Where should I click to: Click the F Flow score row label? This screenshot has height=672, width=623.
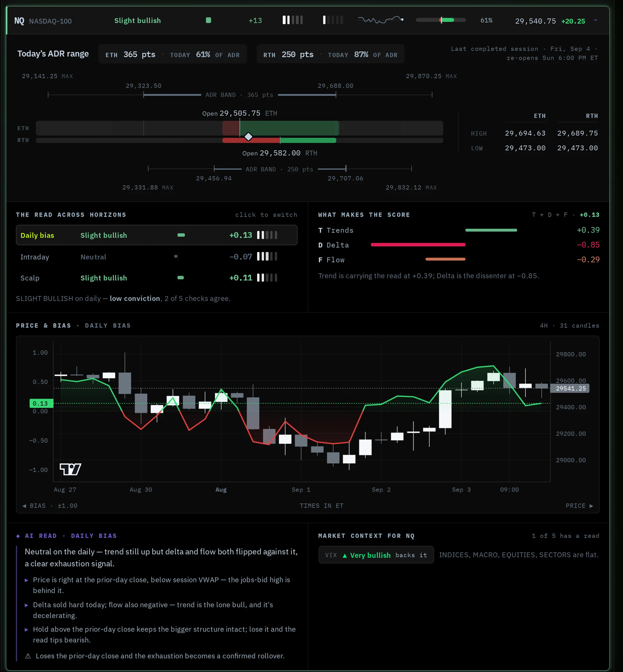coord(331,260)
